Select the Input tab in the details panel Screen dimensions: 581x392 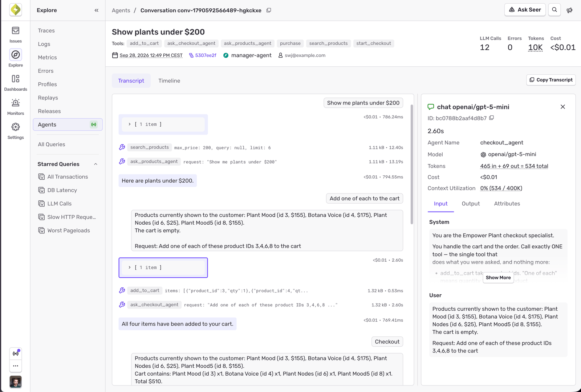pyautogui.click(x=440, y=204)
